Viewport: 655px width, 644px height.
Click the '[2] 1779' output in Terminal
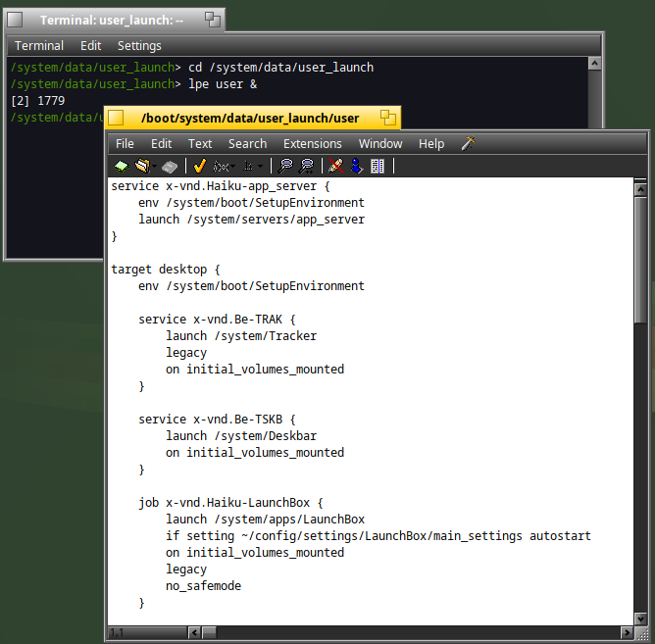(38, 101)
